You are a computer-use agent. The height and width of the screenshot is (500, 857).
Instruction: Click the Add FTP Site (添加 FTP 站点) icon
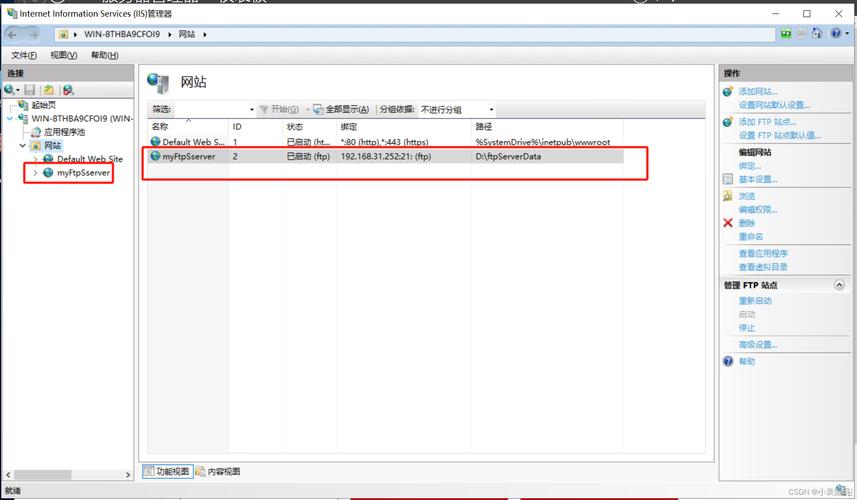coord(727,122)
